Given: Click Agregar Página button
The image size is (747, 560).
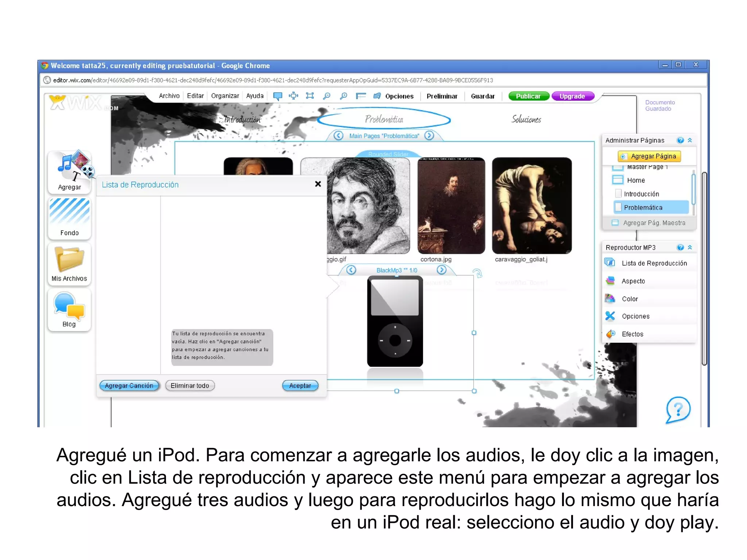Looking at the screenshot, I should pos(649,156).
